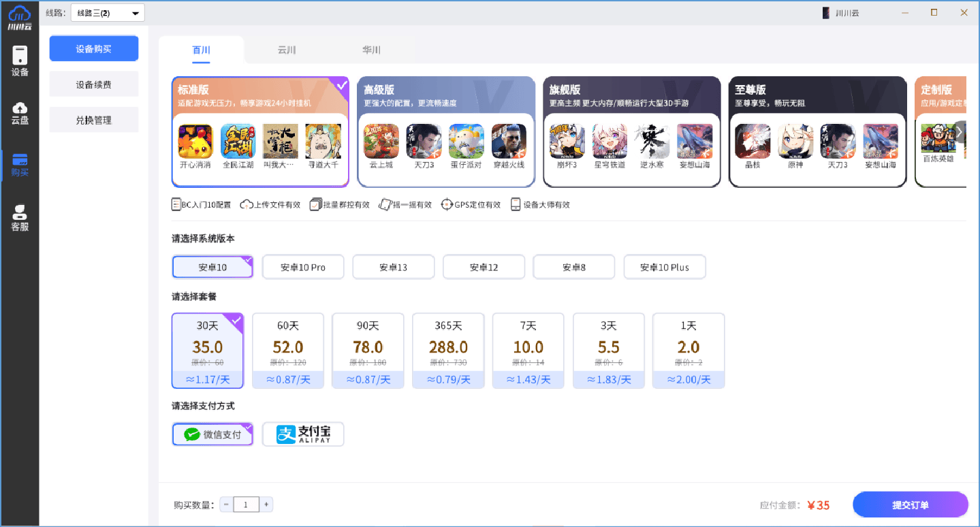
Task: Open the 设备续费 renewal page
Action: coord(94,84)
